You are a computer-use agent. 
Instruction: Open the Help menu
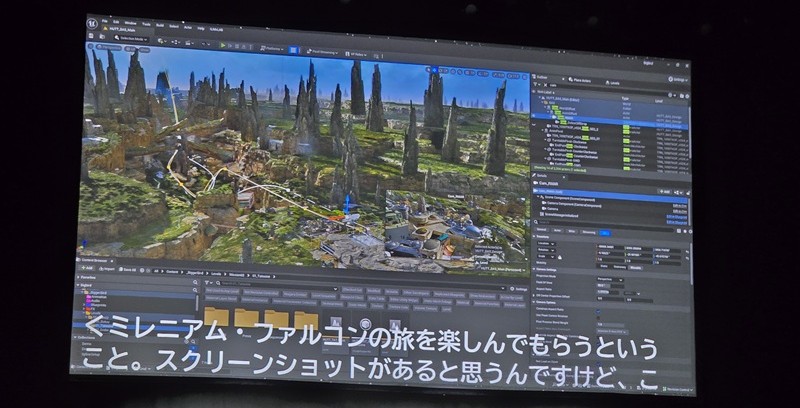[201, 28]
